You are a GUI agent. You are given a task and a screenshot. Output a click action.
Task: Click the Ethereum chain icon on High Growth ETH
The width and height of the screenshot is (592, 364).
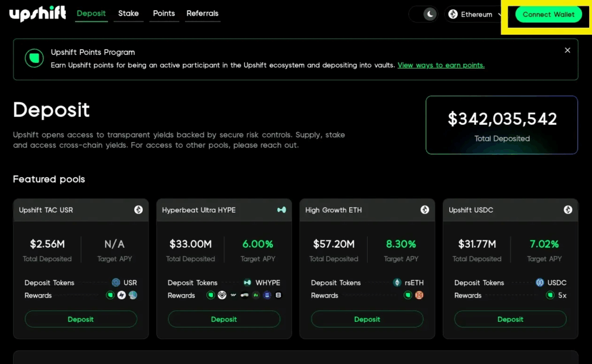pos(425,210)
